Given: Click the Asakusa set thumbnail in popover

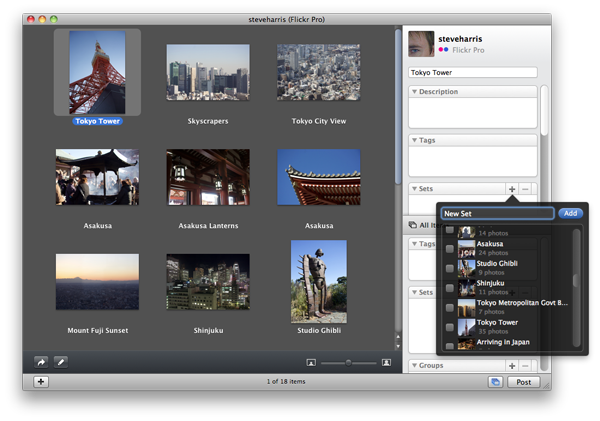Looking at the screenshot, I should [x=466, y=249].
